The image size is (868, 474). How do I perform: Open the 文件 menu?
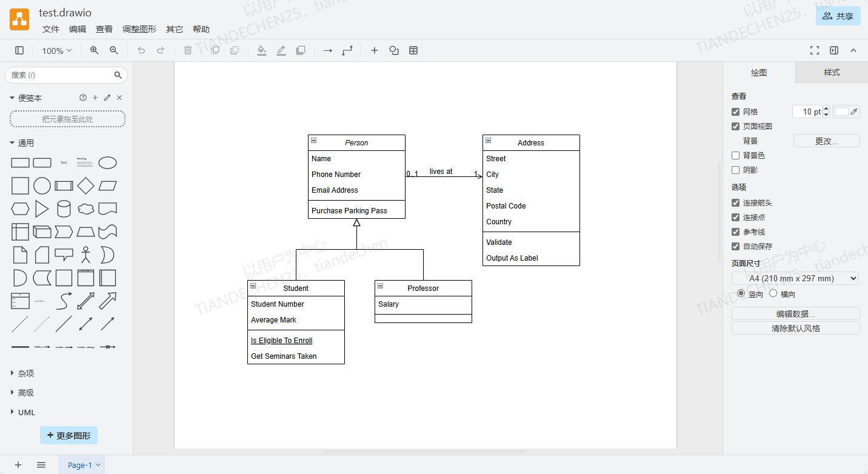tap(51, 29)
